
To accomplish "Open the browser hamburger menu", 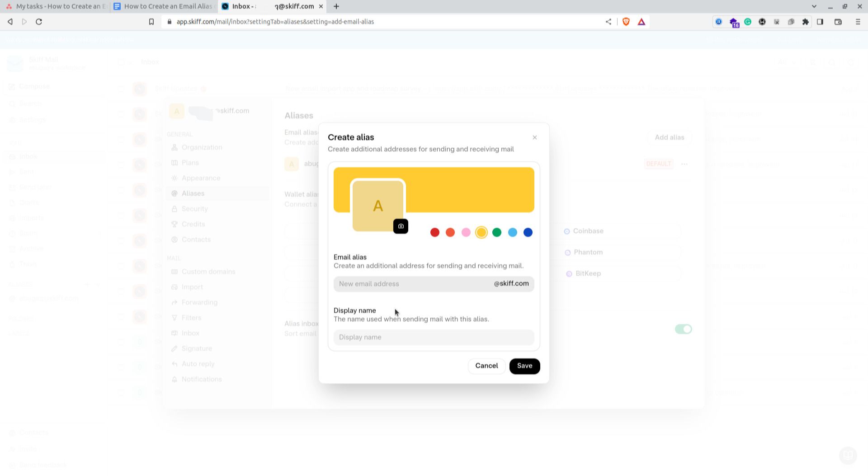I will [x=858, y=22].
